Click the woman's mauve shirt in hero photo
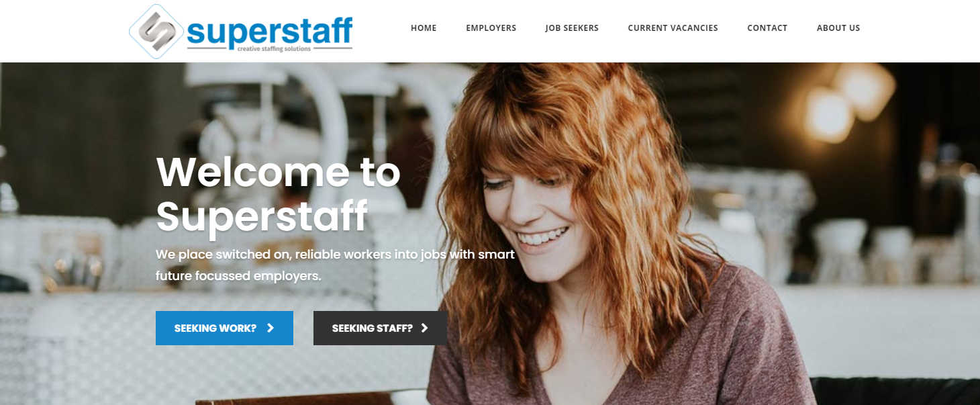 (604, 349)
